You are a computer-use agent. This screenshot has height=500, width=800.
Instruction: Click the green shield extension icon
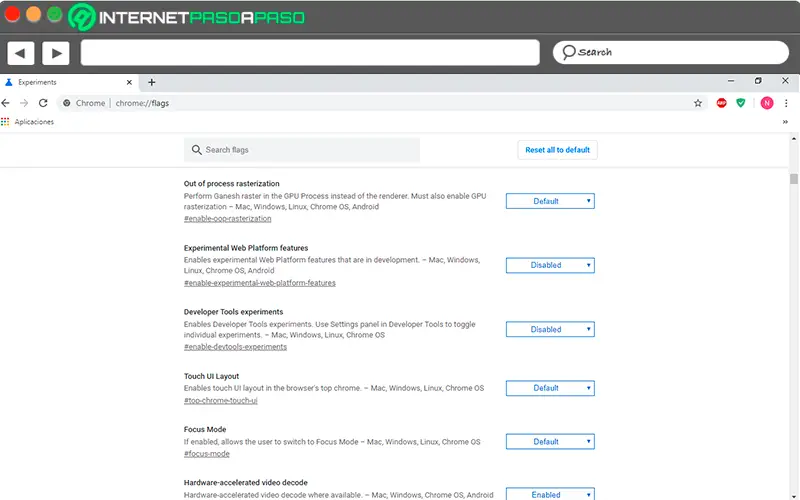(741, 103)
